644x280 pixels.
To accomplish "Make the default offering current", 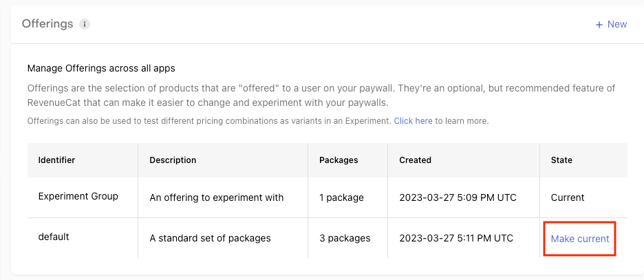I will coord(579,239).
